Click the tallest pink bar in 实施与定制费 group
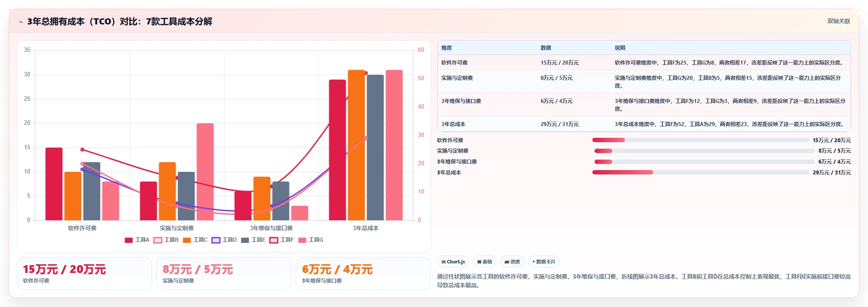This screenshot has width=868, height=307. point(205,172)
